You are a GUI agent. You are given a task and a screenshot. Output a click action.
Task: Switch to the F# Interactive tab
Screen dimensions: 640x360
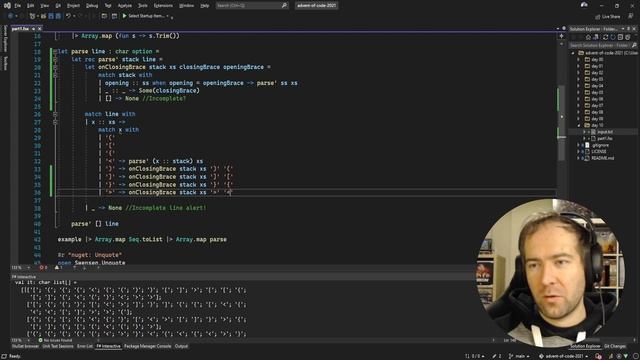(109, 346)
